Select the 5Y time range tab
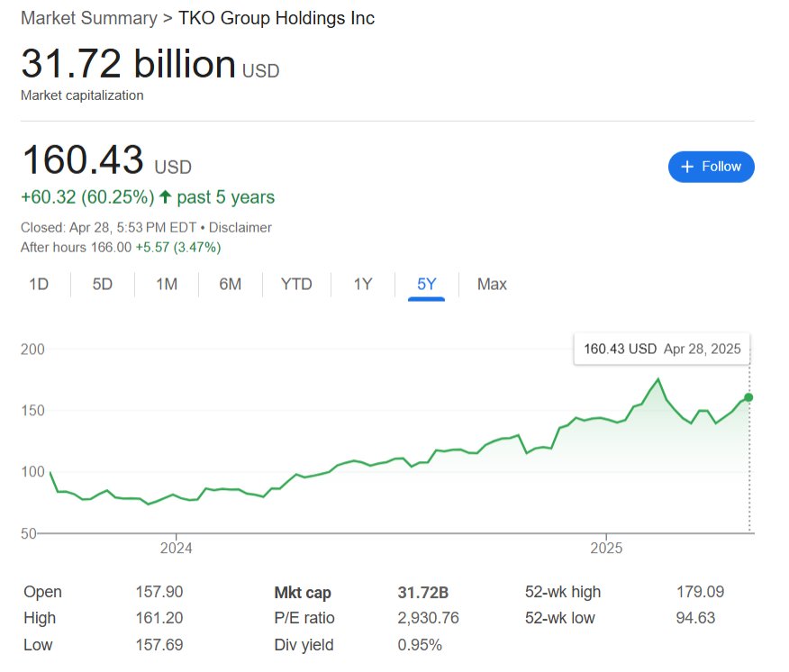Viewport: 789px width, 672px height. [x=426, y=285]
